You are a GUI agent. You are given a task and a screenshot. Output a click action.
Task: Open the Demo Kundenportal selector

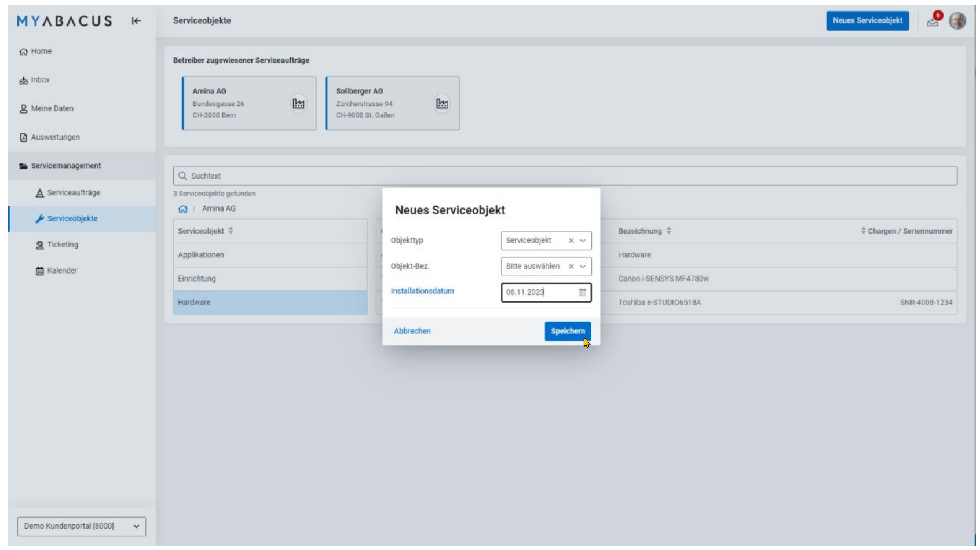82,526
